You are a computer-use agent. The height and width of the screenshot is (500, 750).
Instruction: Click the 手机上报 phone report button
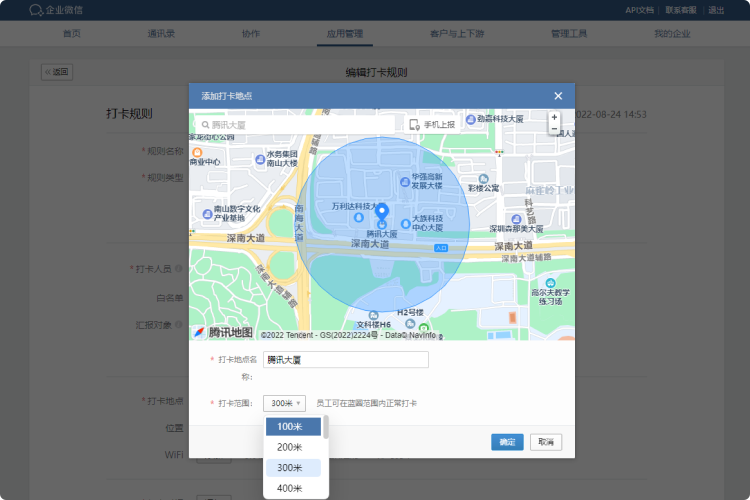432,125
